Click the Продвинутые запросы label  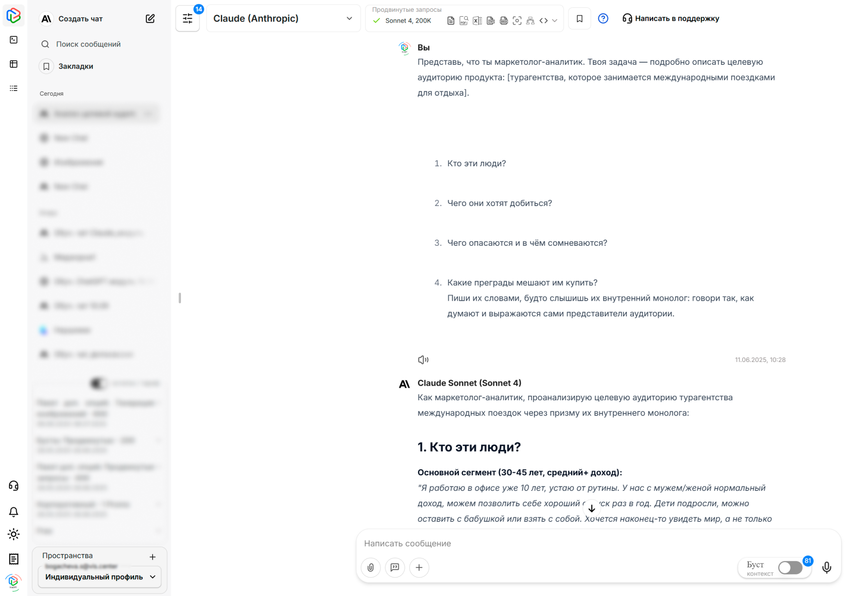click(x=407, y=9)
